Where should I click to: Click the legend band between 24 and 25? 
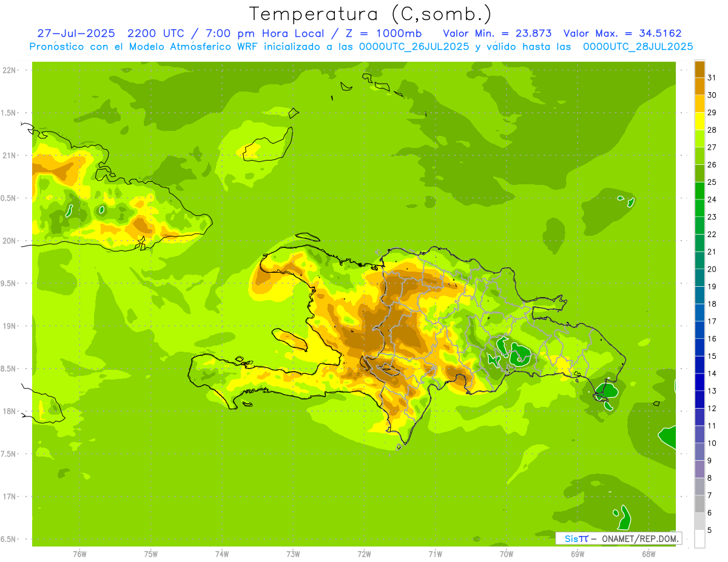(699, 190)
